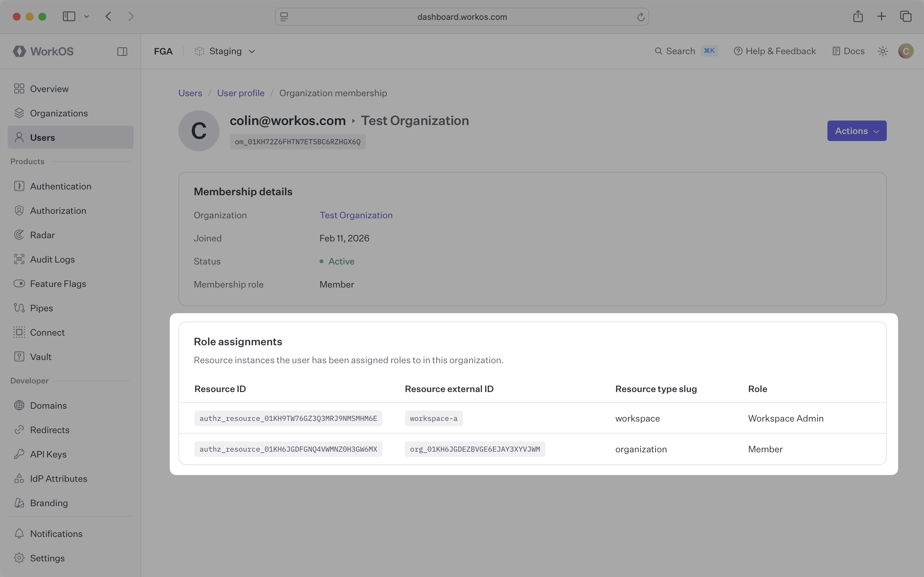
Task: Expand the Staging environment dropdown
Action: click(225, 51)
